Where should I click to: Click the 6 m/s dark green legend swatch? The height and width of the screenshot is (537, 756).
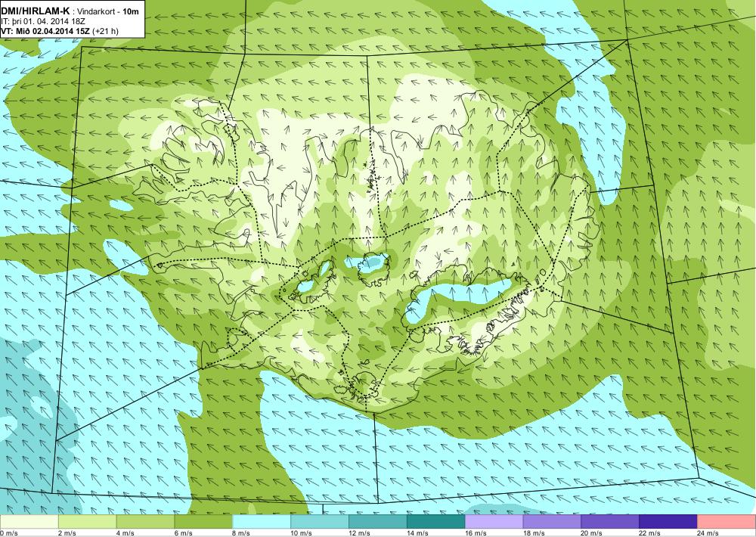point(203,522)
